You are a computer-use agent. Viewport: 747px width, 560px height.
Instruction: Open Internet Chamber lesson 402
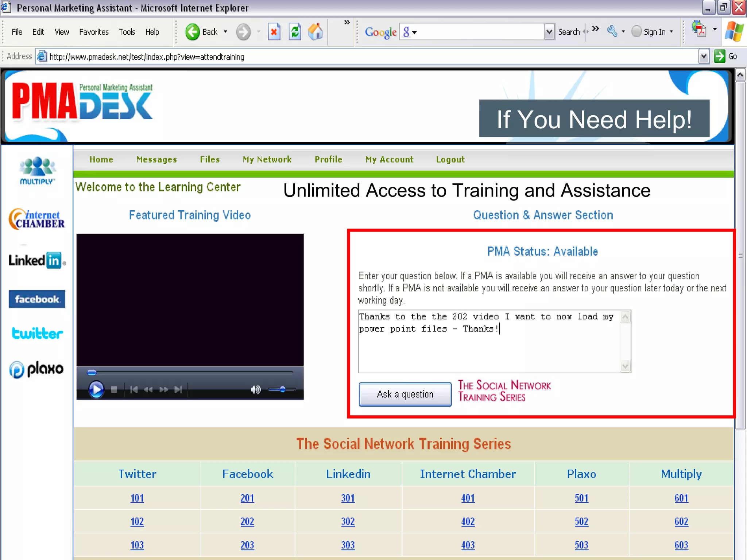[468, 521]
